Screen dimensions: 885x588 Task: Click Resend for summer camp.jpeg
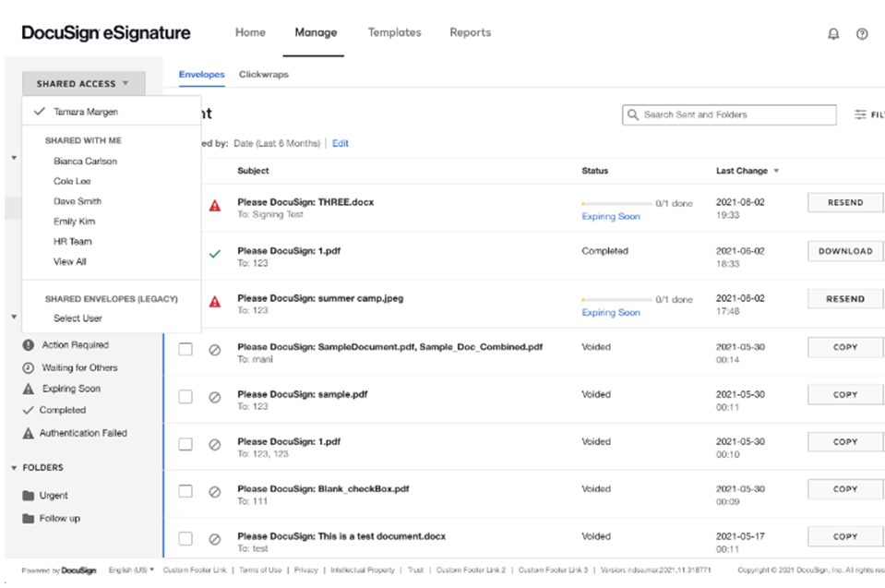click(845, 299)
